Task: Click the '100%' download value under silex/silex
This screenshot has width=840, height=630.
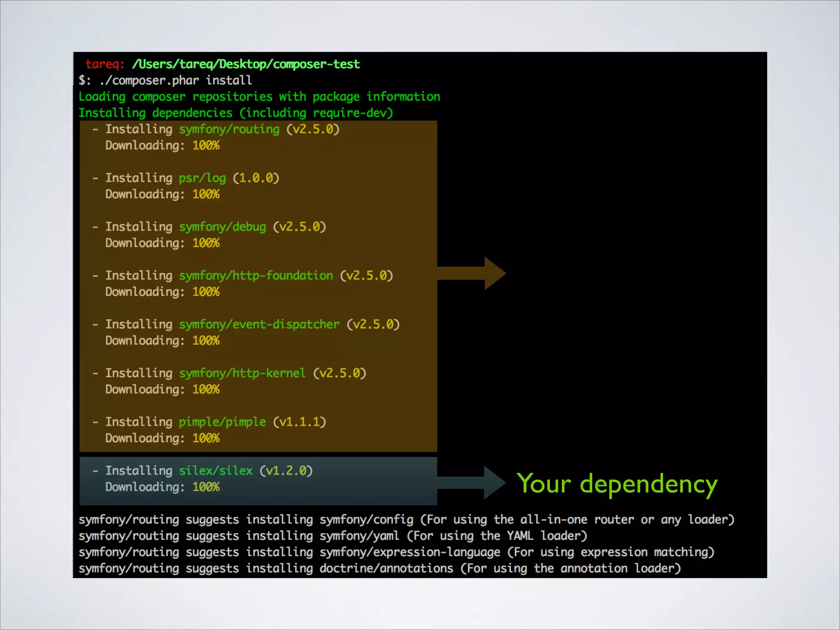Action: [206, 487]
